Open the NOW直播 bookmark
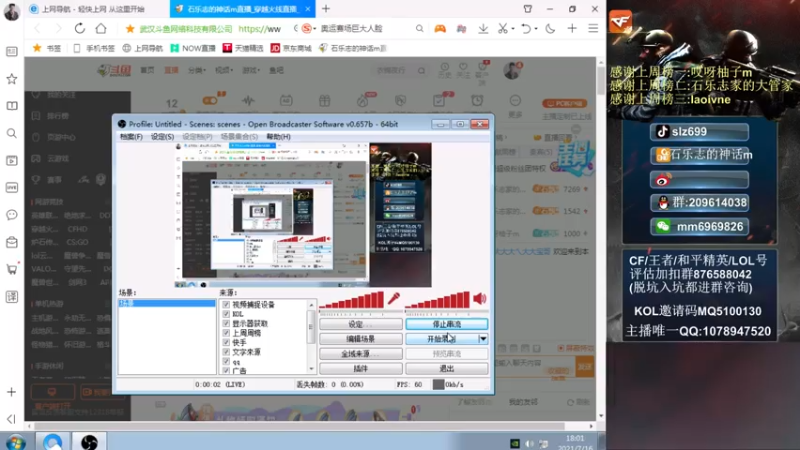 click(193, 48)
